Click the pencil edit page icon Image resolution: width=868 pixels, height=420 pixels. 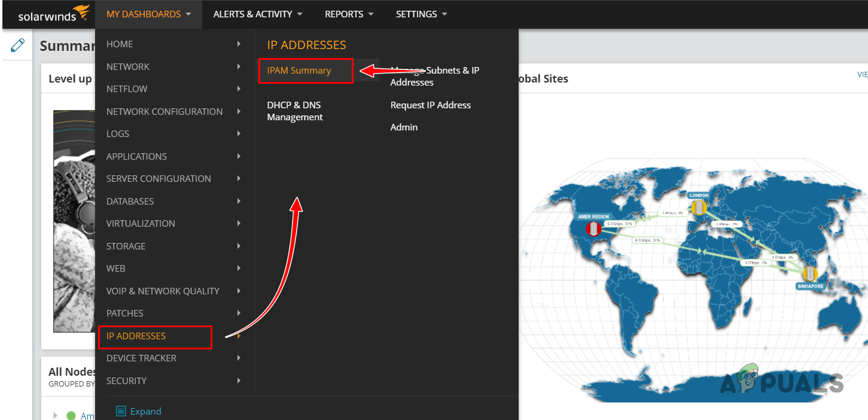(x=18, y=45)
